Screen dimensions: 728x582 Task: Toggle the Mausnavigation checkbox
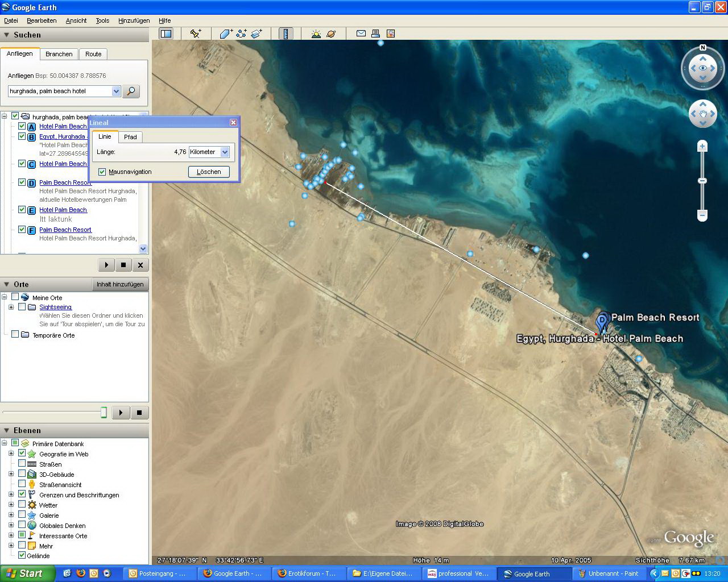pyautogui.click(x=102, y=172)
